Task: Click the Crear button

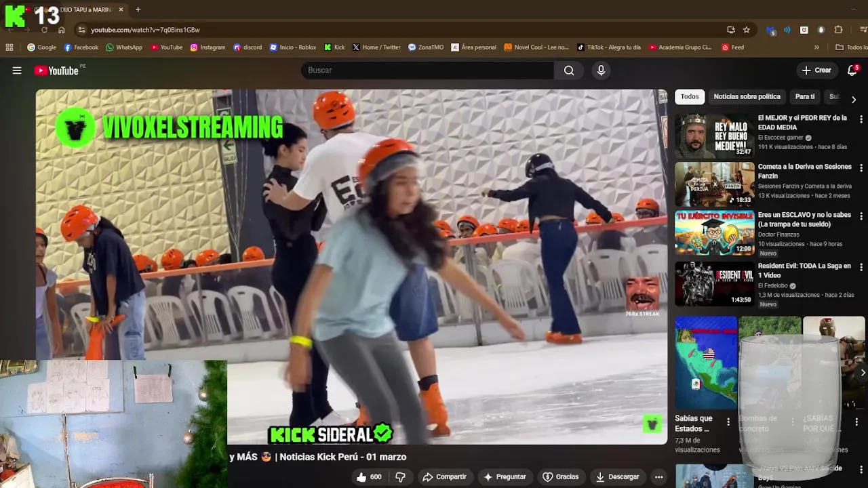Action: 816,70
